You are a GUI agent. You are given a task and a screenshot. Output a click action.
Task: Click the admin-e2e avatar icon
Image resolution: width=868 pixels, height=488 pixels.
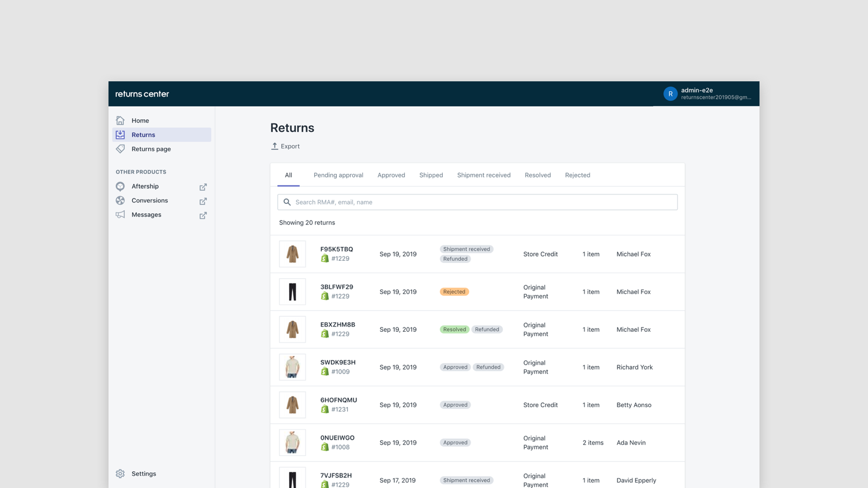671,94
